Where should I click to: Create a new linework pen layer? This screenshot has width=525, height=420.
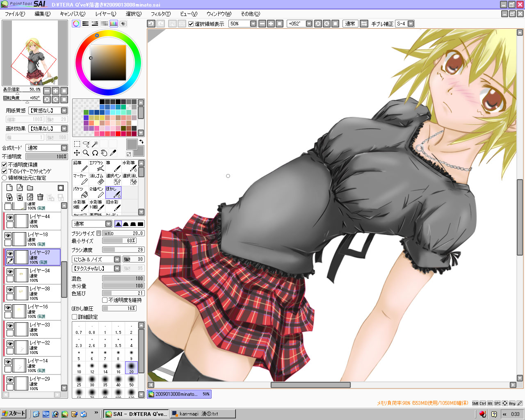tap(20, 188)
